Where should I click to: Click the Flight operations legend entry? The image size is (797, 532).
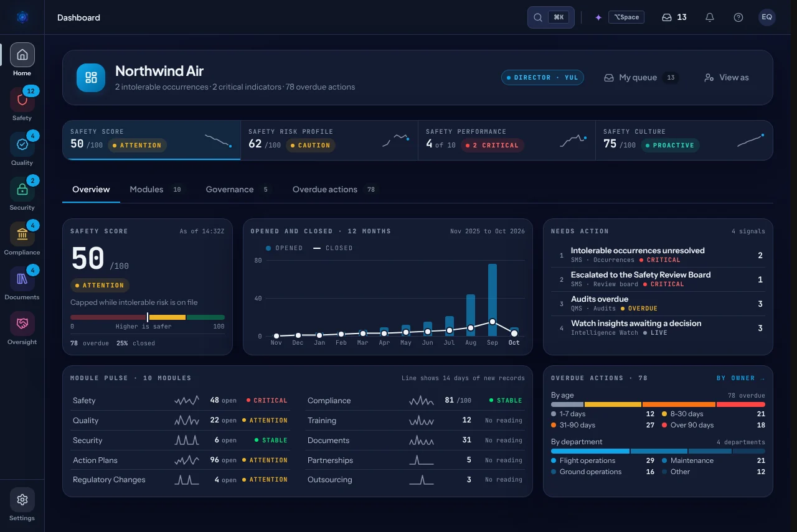click(603, 460)
